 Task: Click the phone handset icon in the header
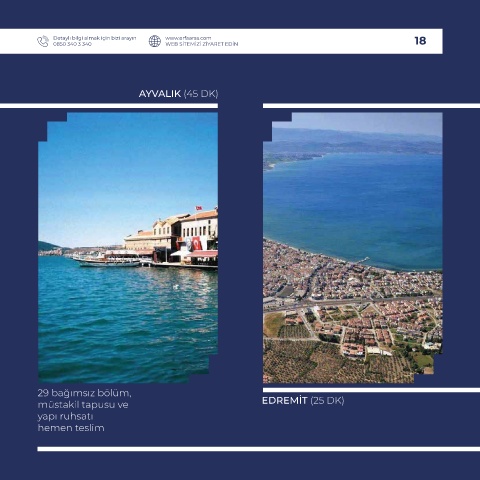pos(43,41)
